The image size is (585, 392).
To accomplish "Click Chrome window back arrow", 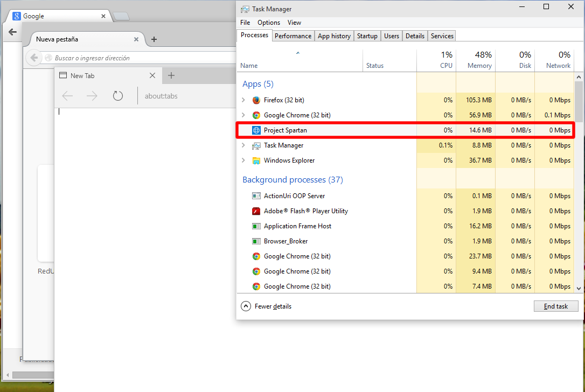I will 12,32.
